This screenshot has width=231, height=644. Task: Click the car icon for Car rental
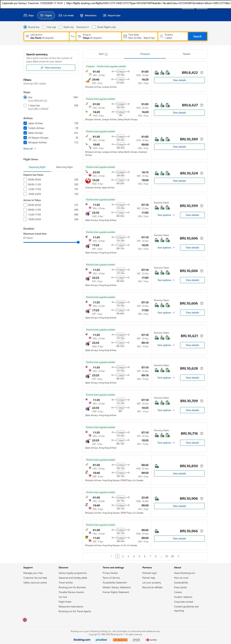(60, 16)
